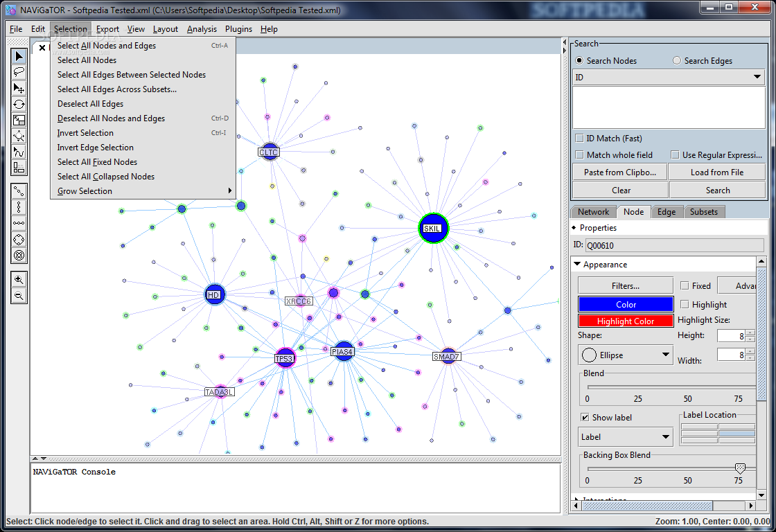Click the align nodes tool
The width and height of the screenshot is (776, 532).
[19, 167]
